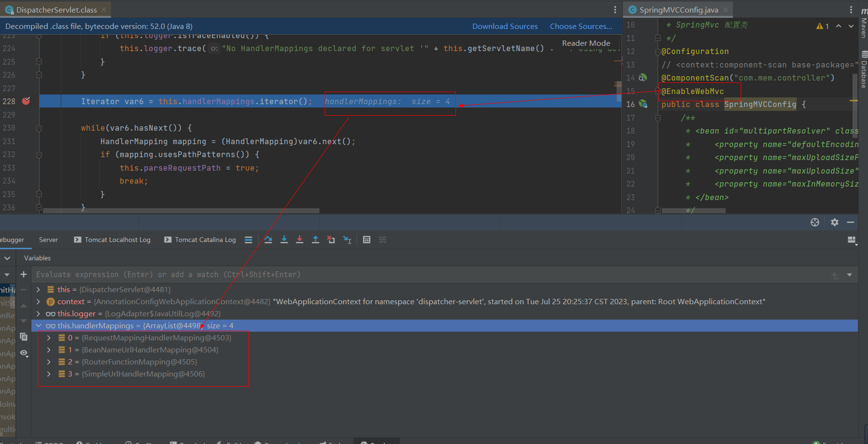Expand the this.logger variable node
Image resolution: width=868 pixels, height=444 pixels.
pos(38,313)
